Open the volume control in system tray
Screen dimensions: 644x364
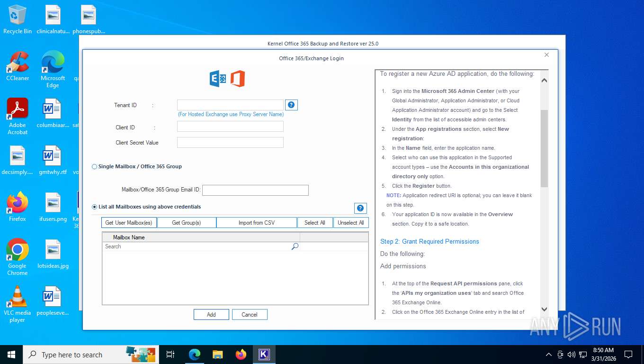point(572,355)
